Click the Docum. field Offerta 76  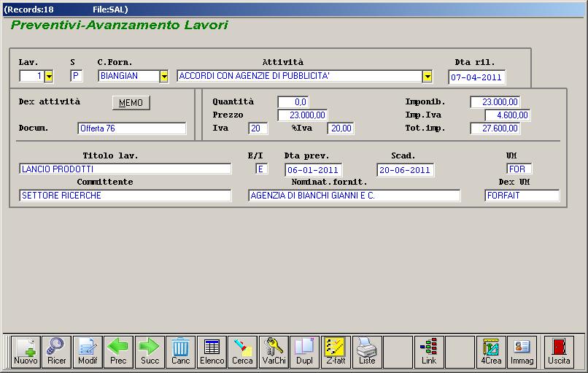point(131,128)
